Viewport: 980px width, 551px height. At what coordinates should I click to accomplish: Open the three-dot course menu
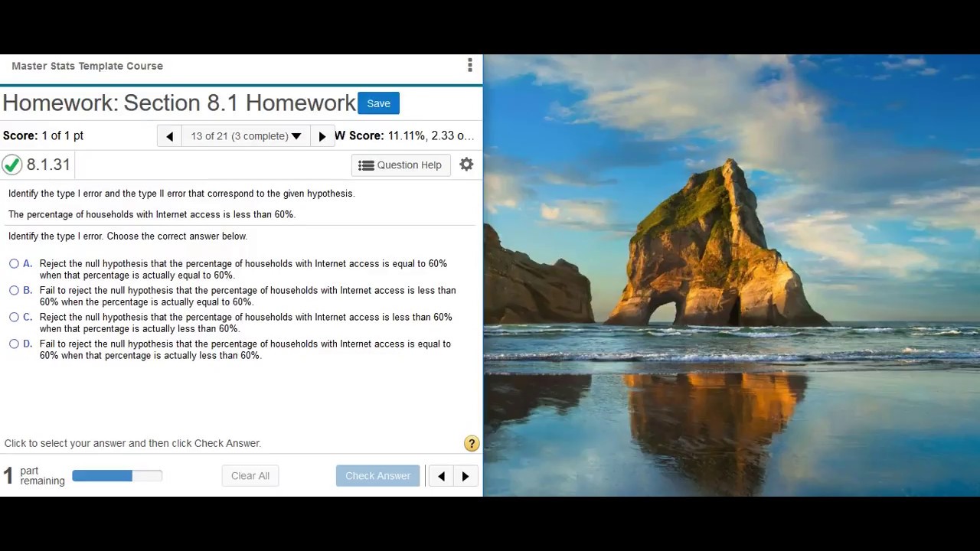469,66
